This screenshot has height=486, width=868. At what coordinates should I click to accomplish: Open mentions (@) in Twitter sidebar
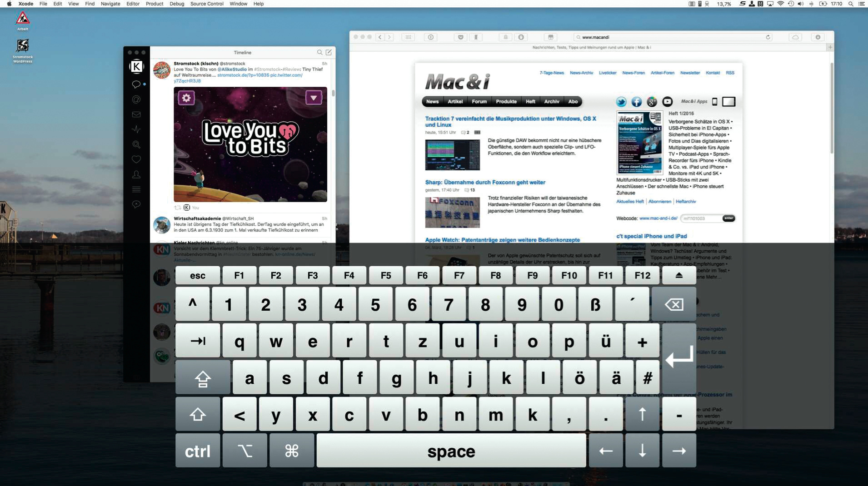pyautogui.click(x=136, y=99)
